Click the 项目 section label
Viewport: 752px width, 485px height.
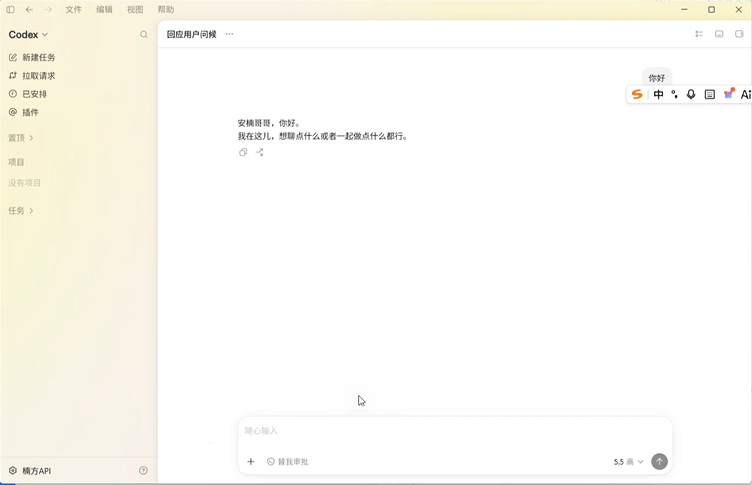(16, 162)
